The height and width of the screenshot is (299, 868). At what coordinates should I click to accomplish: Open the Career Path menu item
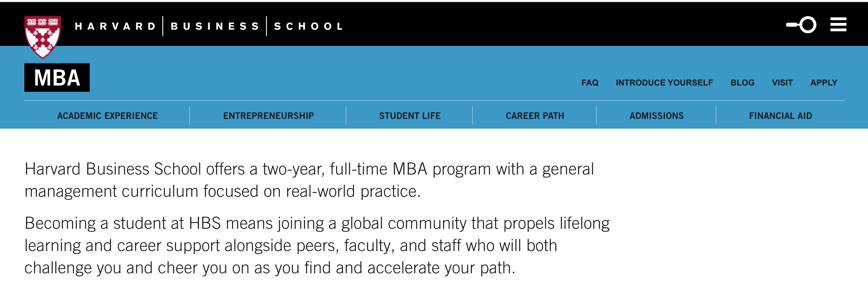click(x=535, y=116)
